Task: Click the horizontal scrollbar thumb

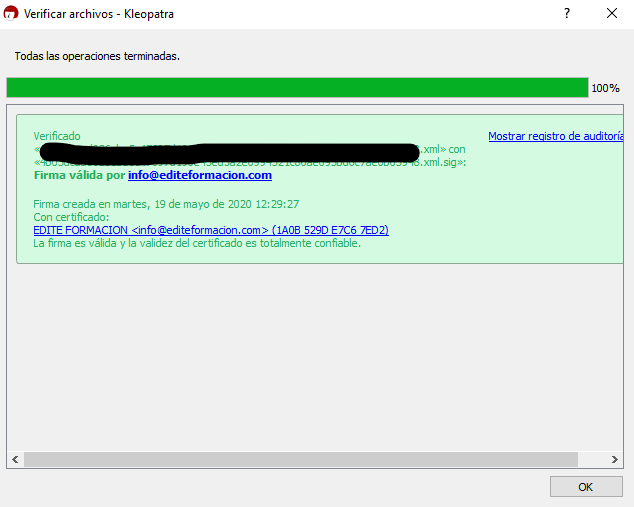Action: 301,460
